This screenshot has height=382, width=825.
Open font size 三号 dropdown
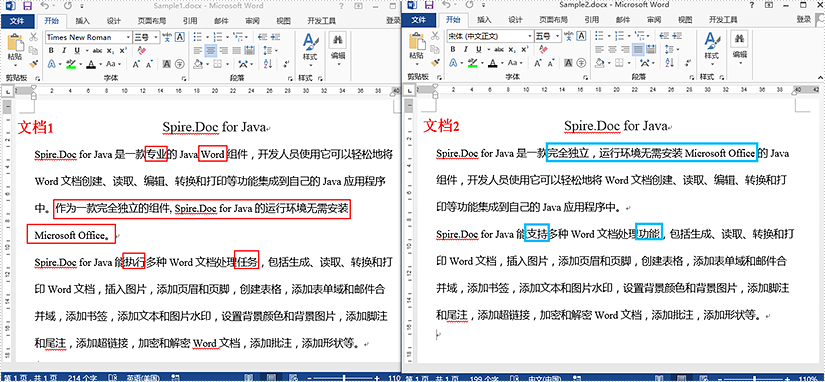[x=156, y=37]
